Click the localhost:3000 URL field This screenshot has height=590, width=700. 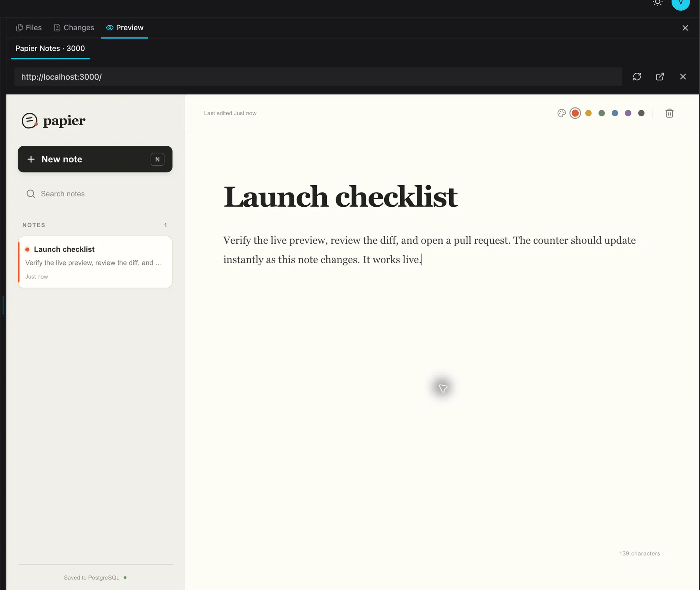(318, 77)
